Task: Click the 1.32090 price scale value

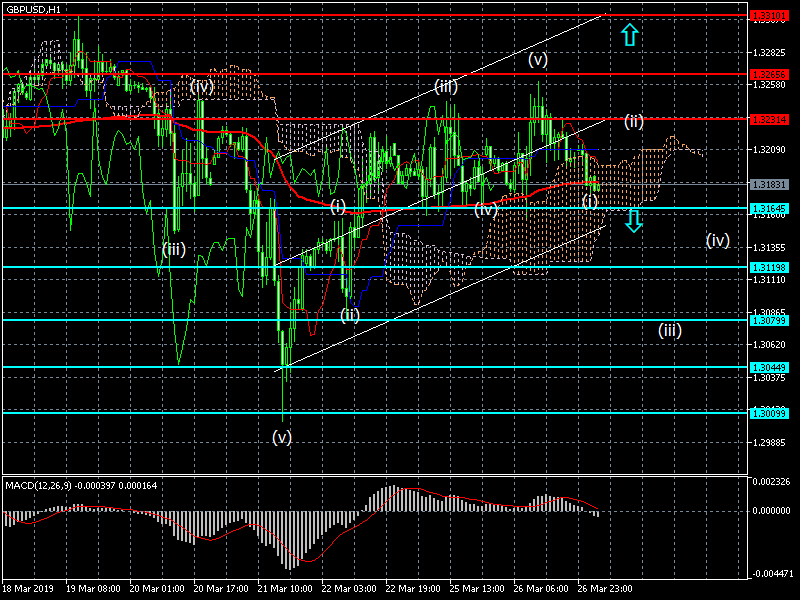Action: (769, 150)
